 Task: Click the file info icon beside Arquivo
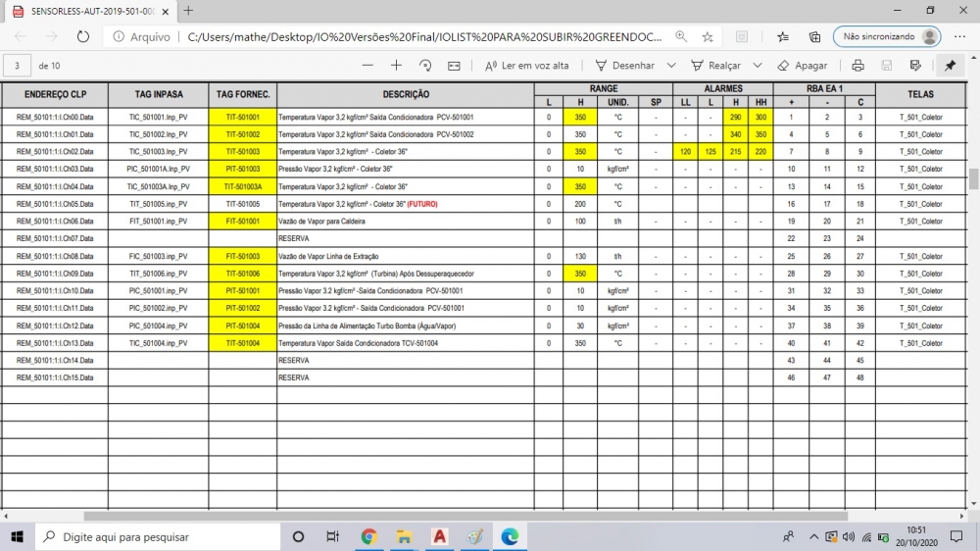pyautogui.click(x=119, y=37)
